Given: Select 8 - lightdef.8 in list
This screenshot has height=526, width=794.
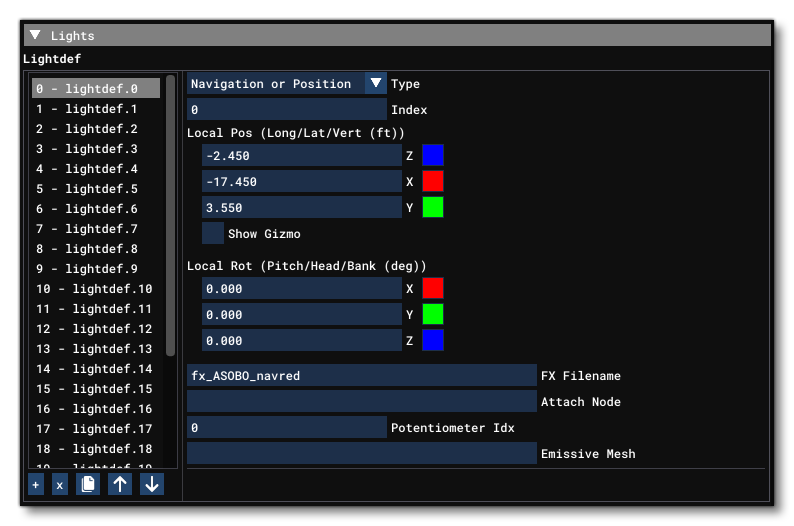Looking at the screenshot, I should (96, 249).
